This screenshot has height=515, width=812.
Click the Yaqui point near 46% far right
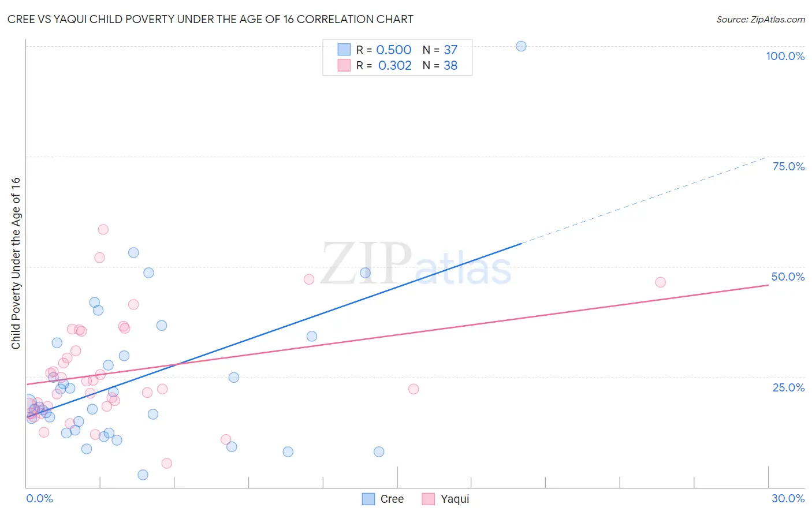660,282
